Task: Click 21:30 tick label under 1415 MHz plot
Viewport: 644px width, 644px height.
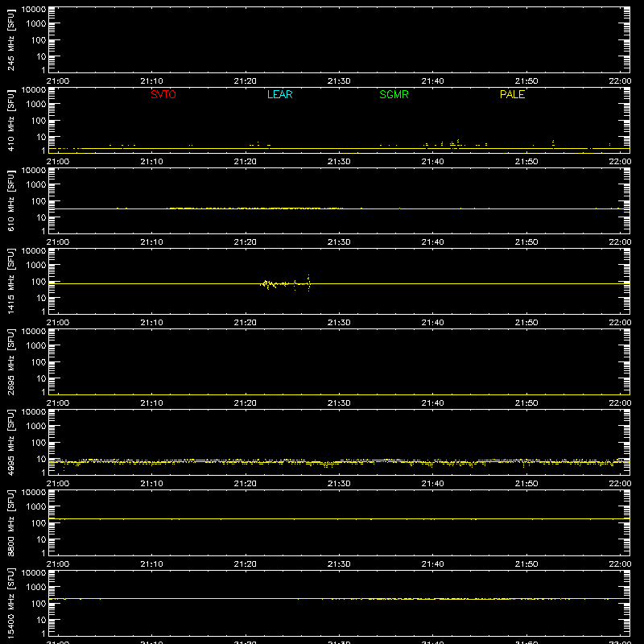Action: coord(339,323)
